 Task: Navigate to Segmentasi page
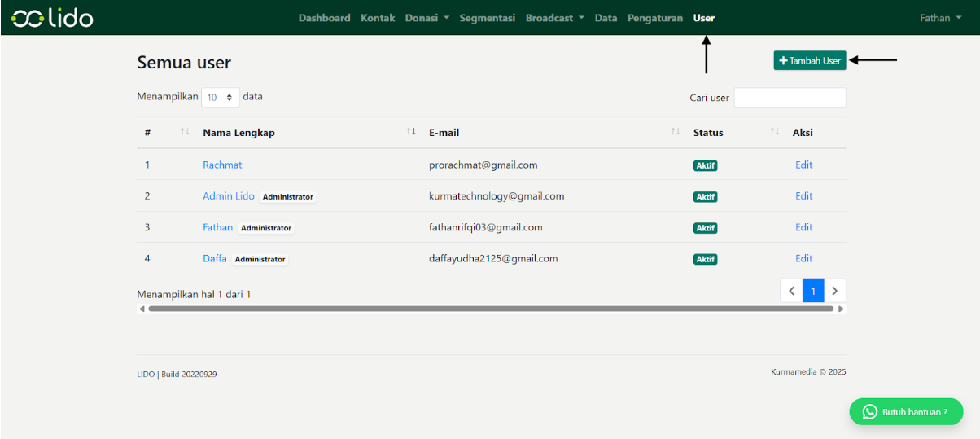point(487,18)
